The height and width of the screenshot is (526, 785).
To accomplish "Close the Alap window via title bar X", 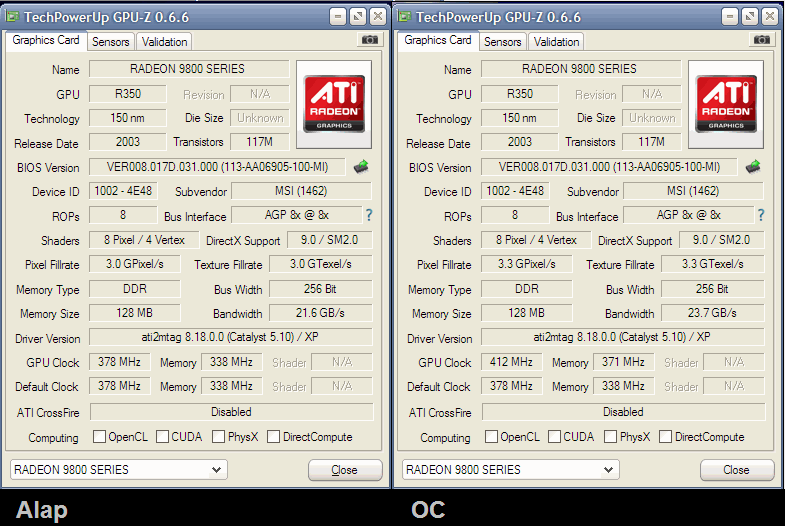I will pyautogui.click(x=378, y=17).
